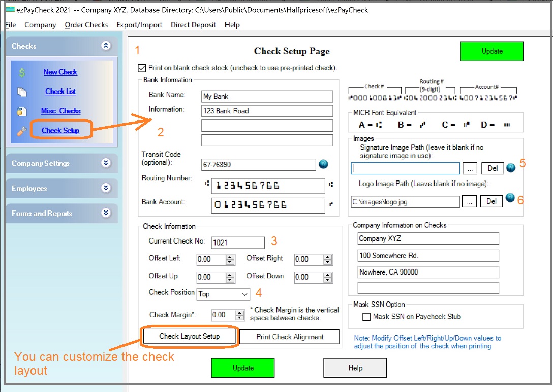Click the Misc. Checks icon
Viewport: 553px width, 392px height.
(x=22, y=111)
